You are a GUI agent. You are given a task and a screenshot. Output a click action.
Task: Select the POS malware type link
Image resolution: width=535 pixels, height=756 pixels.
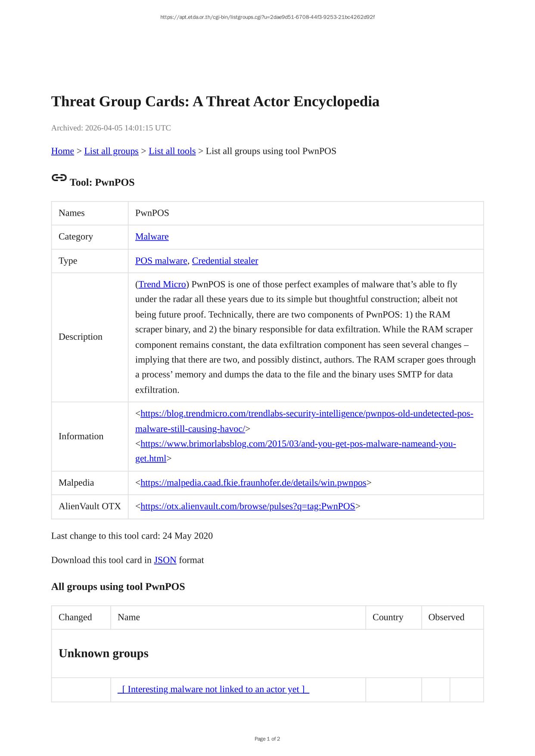pos(161,261)
